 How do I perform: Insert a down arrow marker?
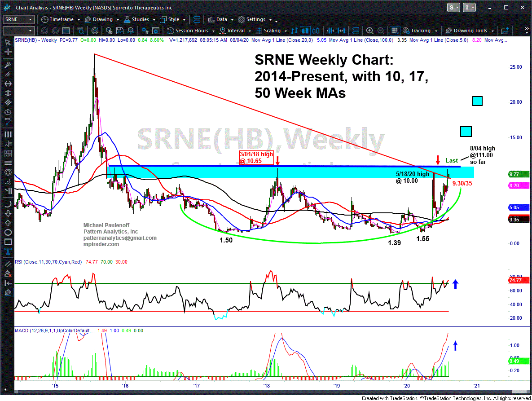pos(8,213)
